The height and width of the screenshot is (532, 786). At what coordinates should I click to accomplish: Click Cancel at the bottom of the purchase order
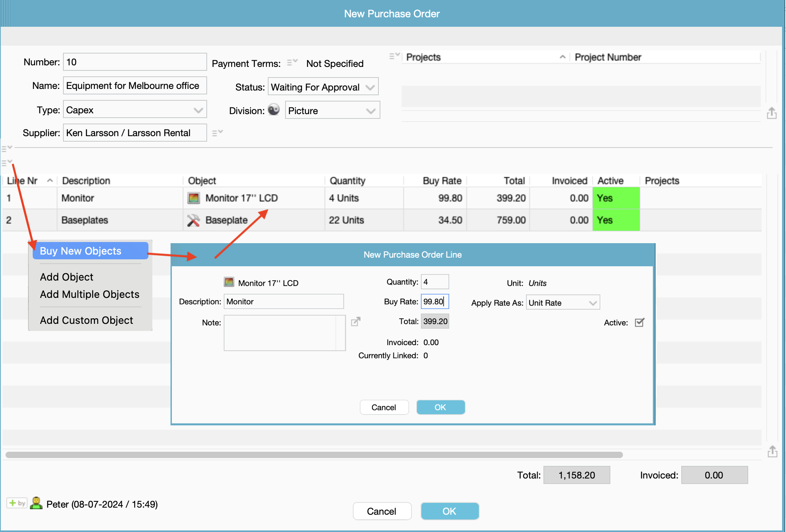tap(382, 511)
